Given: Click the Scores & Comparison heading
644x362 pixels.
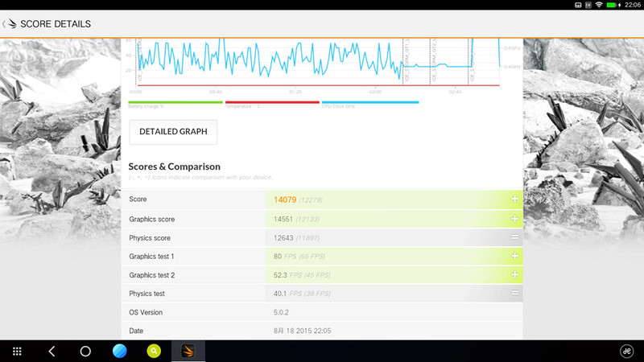Looking at the screenshot, I should coord(174,167).
